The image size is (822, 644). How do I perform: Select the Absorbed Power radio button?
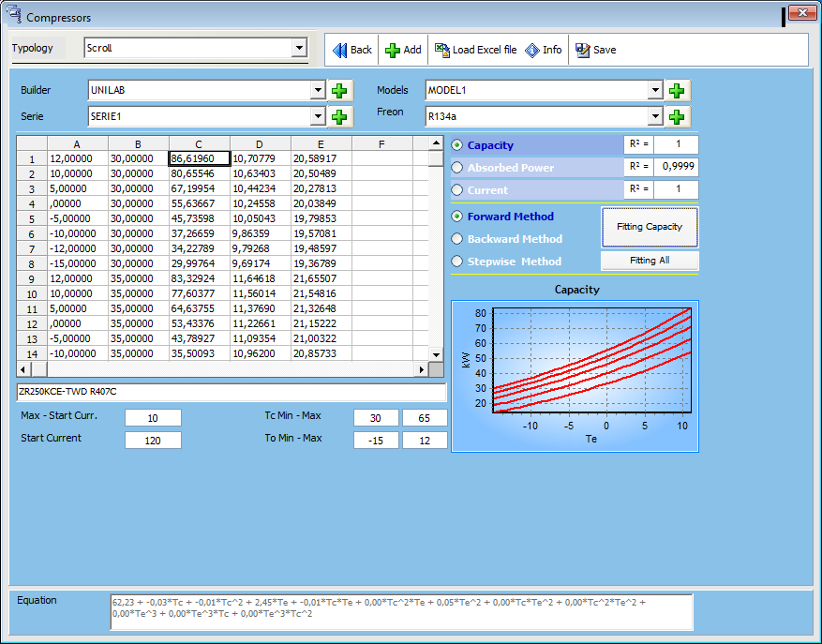457,167
